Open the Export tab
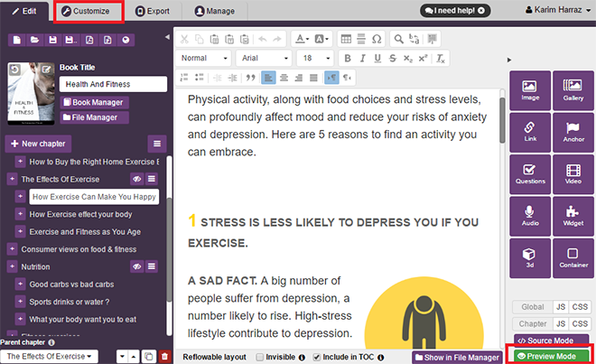Image resolution: width=596 pixels, height=364 pixels. tap(154, 12)
